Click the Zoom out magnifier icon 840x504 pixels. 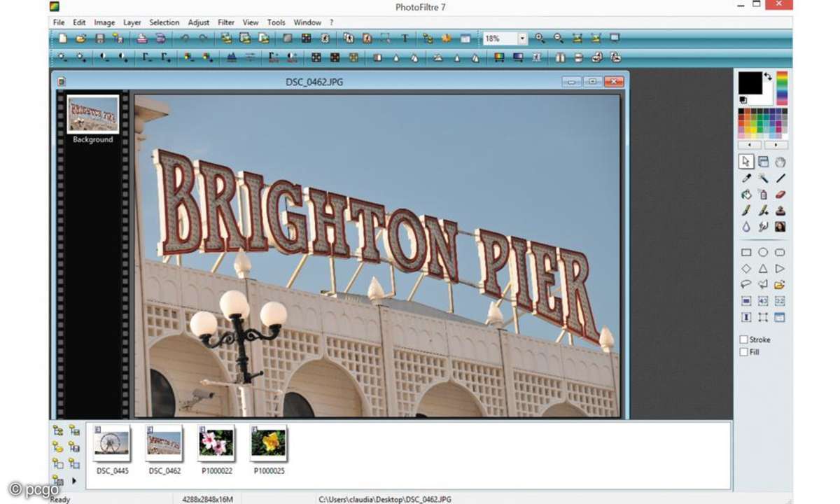(559, 38)
